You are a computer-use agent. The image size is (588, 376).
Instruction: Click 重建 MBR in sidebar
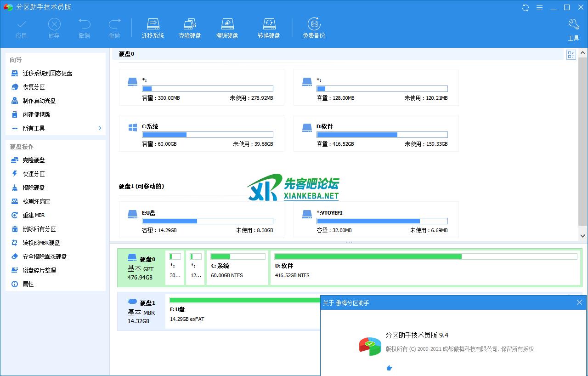[34, 215]
